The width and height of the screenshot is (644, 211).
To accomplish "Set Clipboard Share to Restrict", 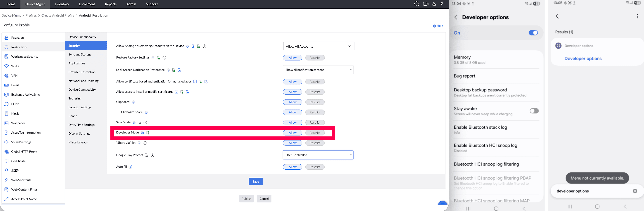I will coord(315,113).
